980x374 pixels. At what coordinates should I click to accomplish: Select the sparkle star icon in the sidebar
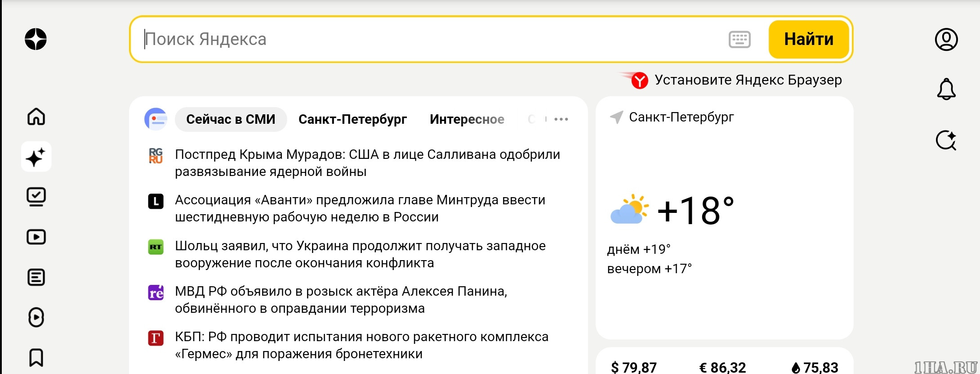(x=36, y=157)
